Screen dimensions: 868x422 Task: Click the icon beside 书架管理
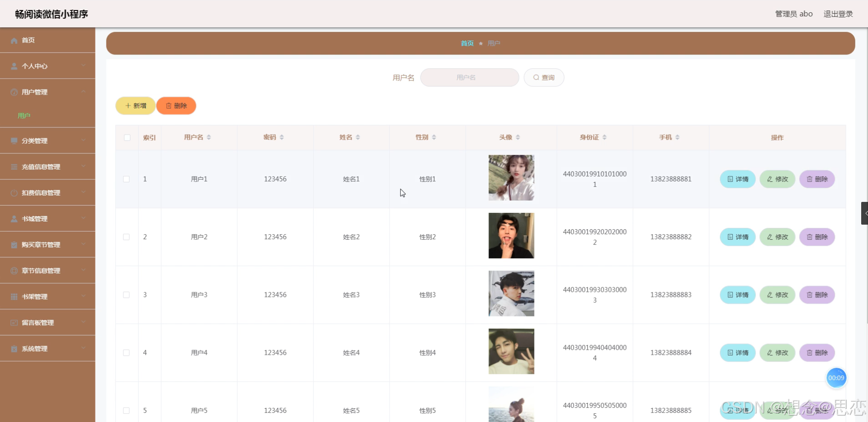pos(14,296)
